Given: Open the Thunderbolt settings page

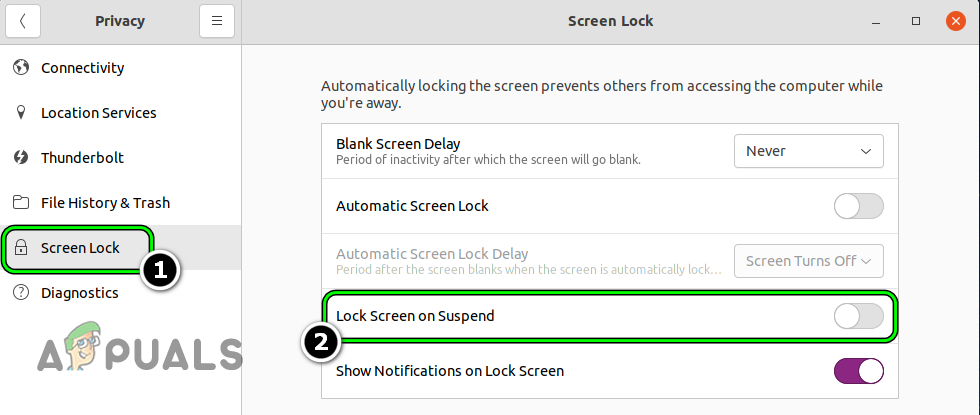Looking at the screenshot, I should tap(82, 158).
